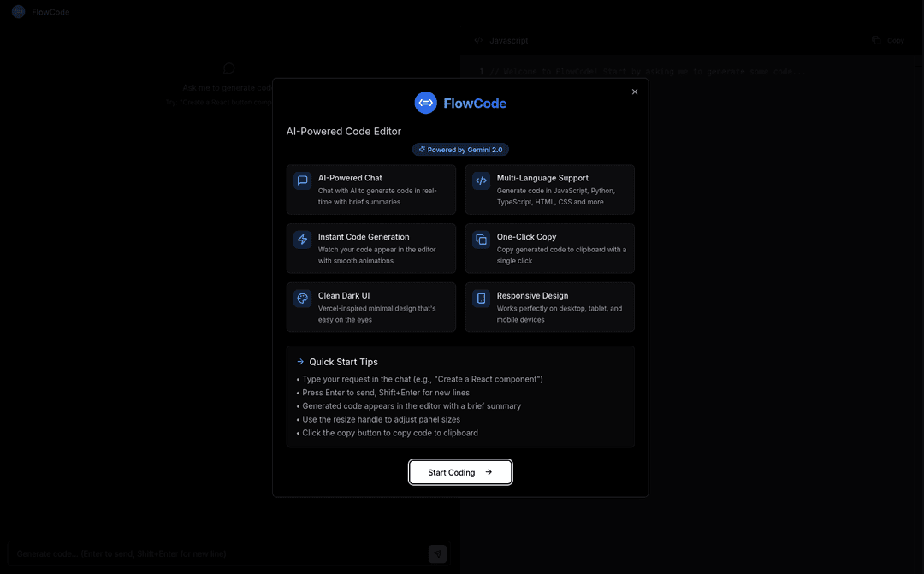
Task: Click the welcome comment line in the code editor
Action: tap(648, 71)
